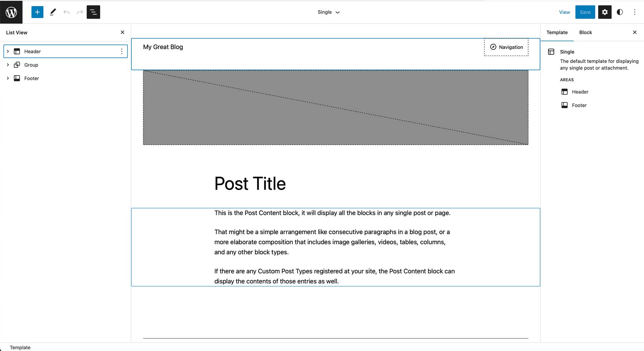Screen dimensions: 644x351
Task: Open the Options three-dot menu
Action: [x=635, y=12]
